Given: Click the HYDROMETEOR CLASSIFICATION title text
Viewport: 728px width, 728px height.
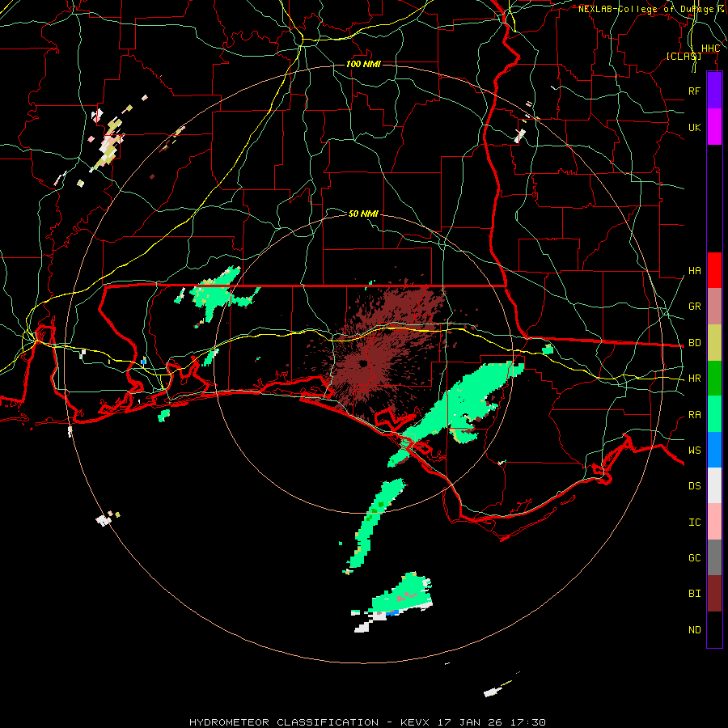Looking at the screenshot, I should pyautogui.click(x=284, y=722).
